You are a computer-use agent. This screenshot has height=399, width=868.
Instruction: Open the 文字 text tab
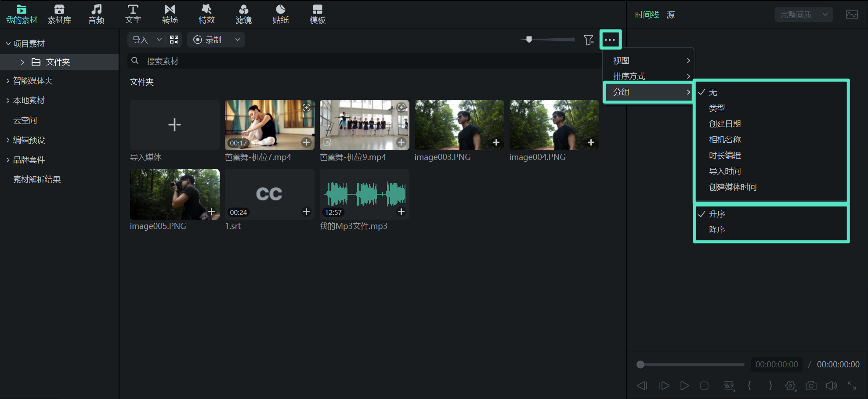click(x=133, y=15)
